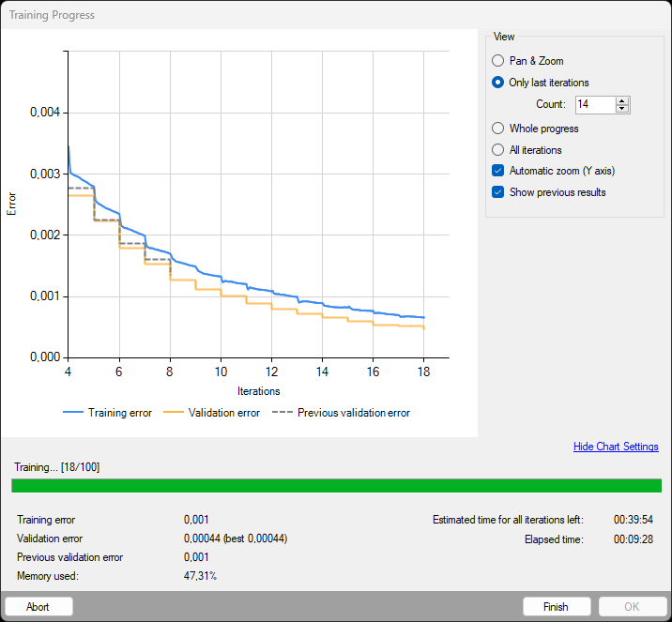The image size is (672, 622).
Task: Choose the Only last iterations view option
Action: coord(498,83)
